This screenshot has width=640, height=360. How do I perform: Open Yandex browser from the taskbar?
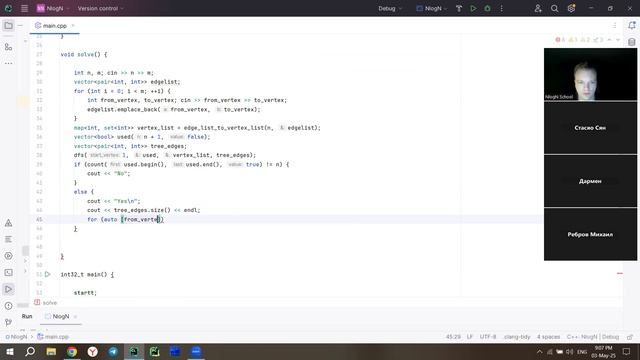click(93, 351)
